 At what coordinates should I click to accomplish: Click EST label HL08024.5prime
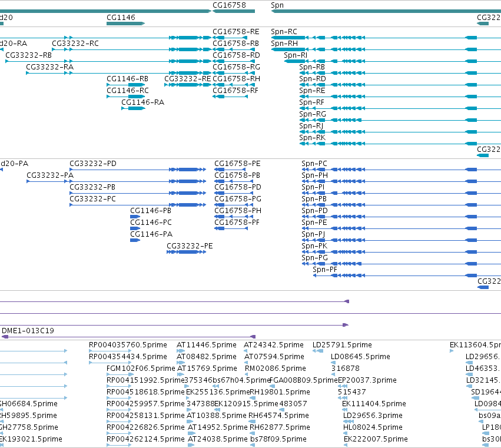[x=373, y=427]
